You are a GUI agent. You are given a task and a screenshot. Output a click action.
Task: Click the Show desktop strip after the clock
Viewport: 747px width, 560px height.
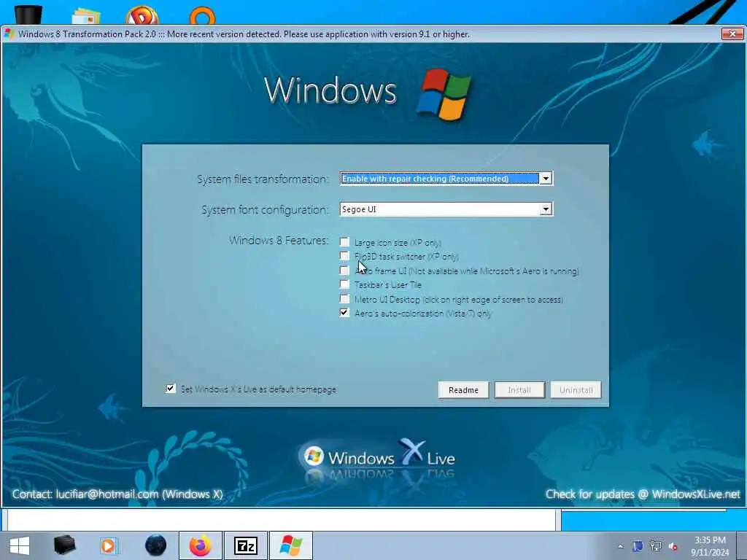click(x=741, y=545)
